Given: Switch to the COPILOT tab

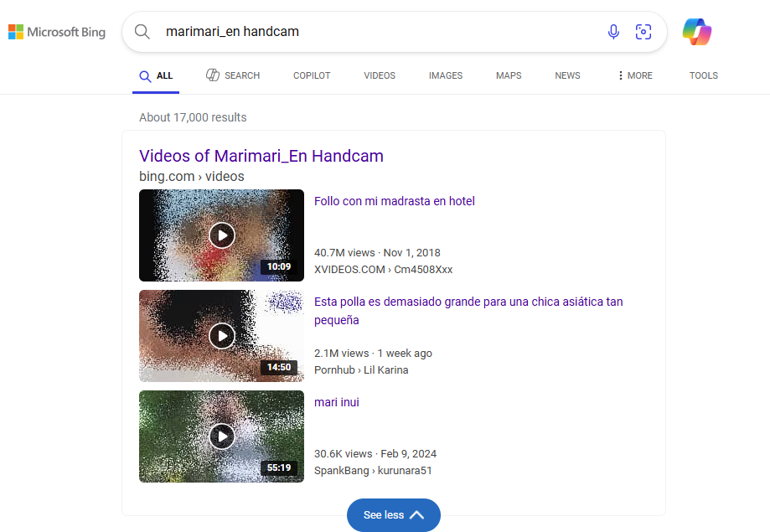Looking at the screenshot, I should pos(312,75).
